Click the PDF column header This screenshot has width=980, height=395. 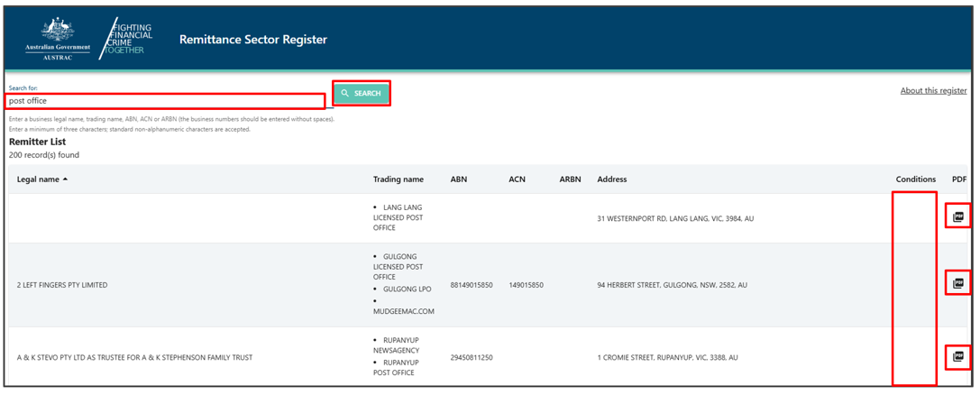[959, 179]
